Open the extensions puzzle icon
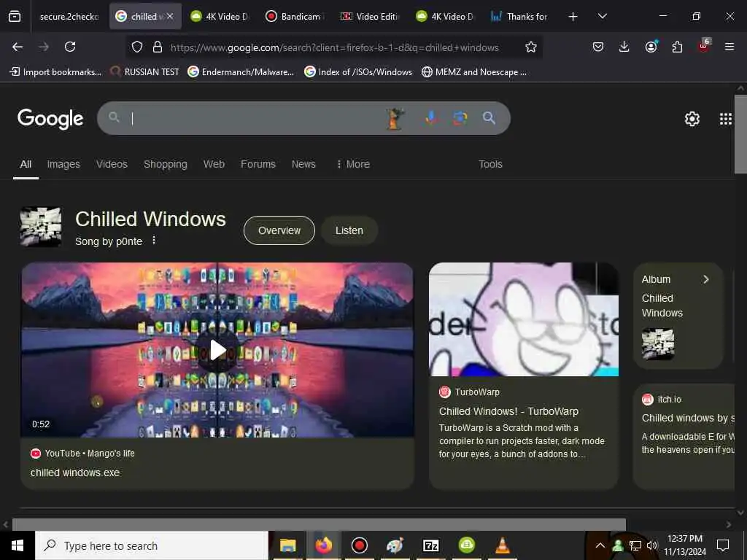The width and height of the screenshot is (747, 560). [677, 47]
